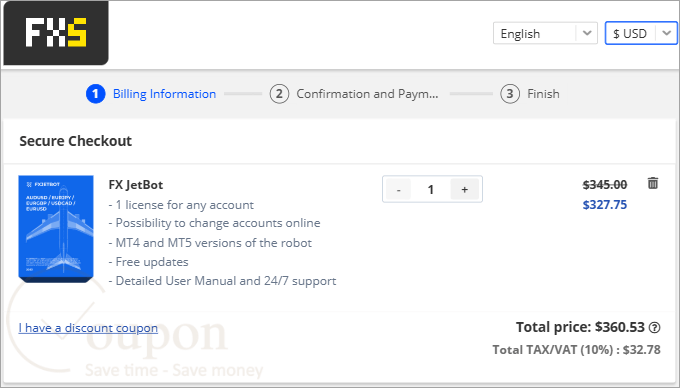Screen dimensions: 680x388
Task: Click the FX JetBot product title
Action: [x=136, y=185]
